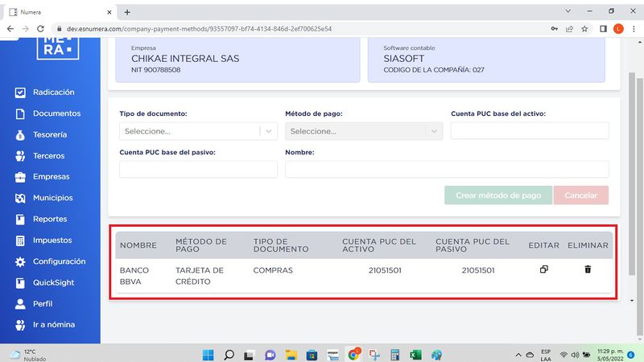This screenshot has width=644, height=362.
Task: Click the Reportes book icon
Action: point(20,219)
